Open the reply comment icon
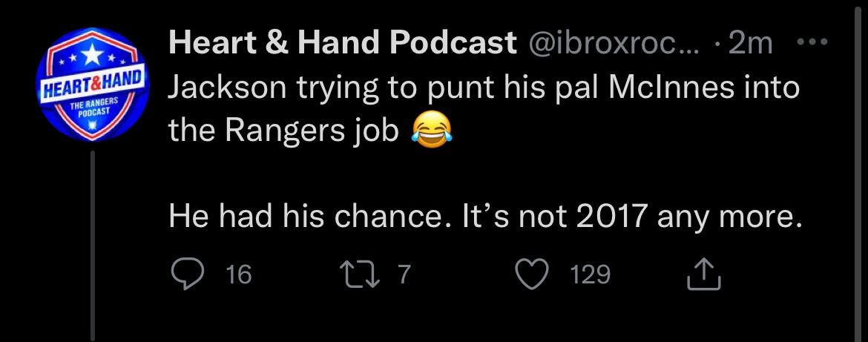 tap(186, 274)
